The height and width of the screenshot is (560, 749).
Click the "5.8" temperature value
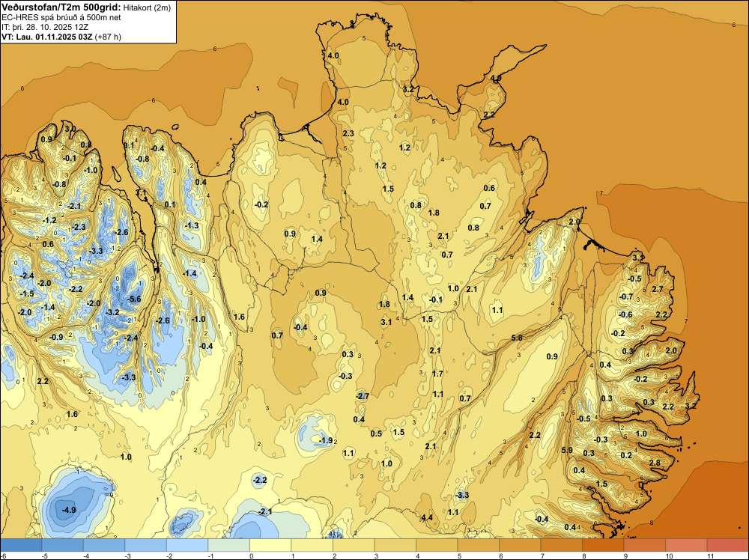click(x=517, y=338)
